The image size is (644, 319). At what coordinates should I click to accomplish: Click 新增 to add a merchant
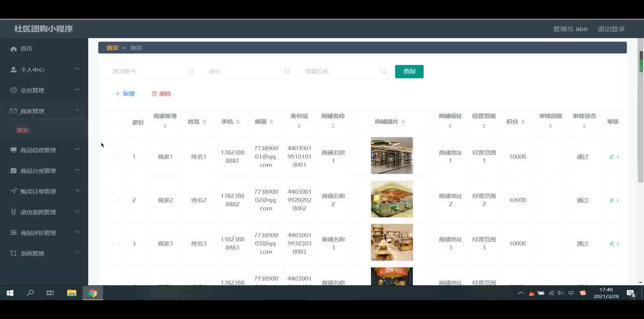click(125, 94)
